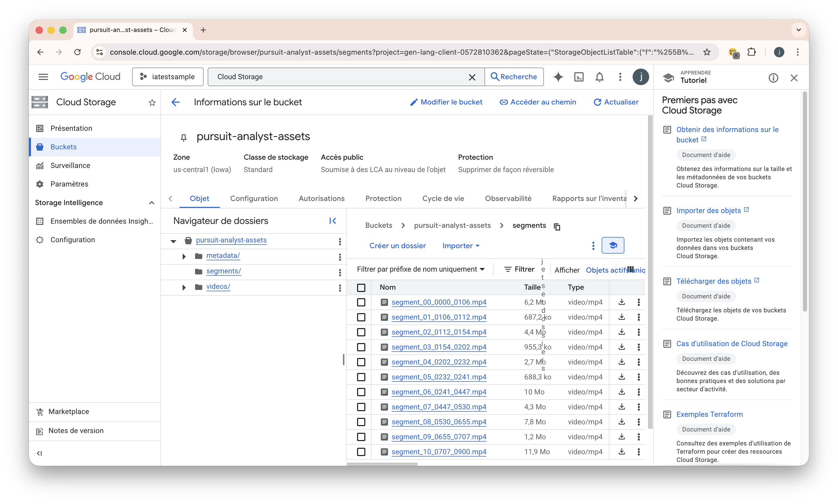Open options for videos/ folder

click(x=340, y=288)
